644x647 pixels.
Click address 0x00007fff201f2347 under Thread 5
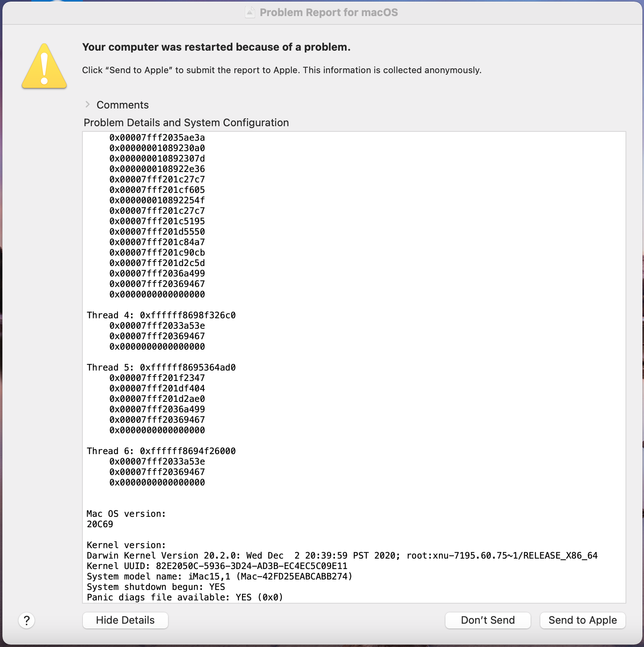pyautogui.click(x=157, y=378)
